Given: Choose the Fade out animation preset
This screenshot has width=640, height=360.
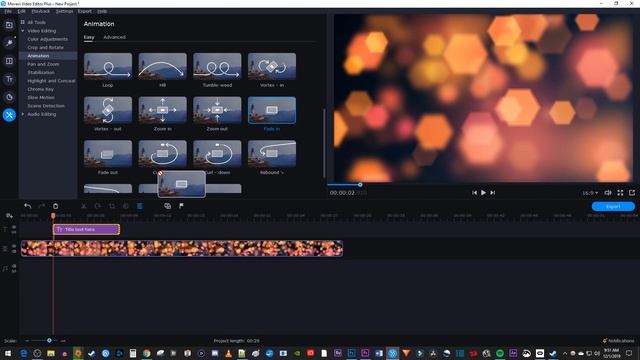Looking at the screenshot, I should (x=108, y=153).
